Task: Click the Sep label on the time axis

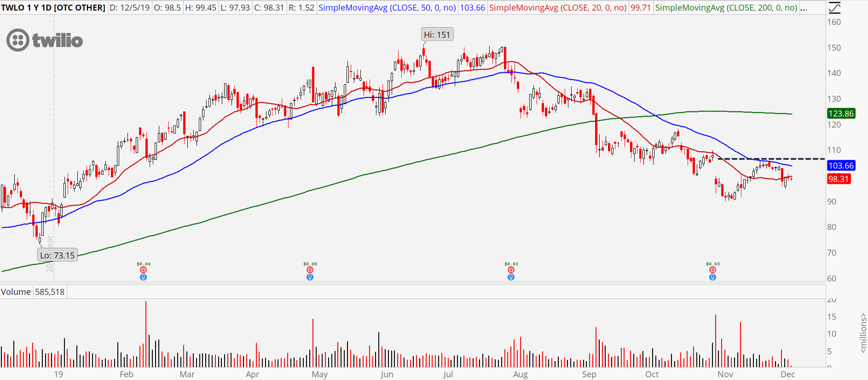Action: (x=589, y=374)
